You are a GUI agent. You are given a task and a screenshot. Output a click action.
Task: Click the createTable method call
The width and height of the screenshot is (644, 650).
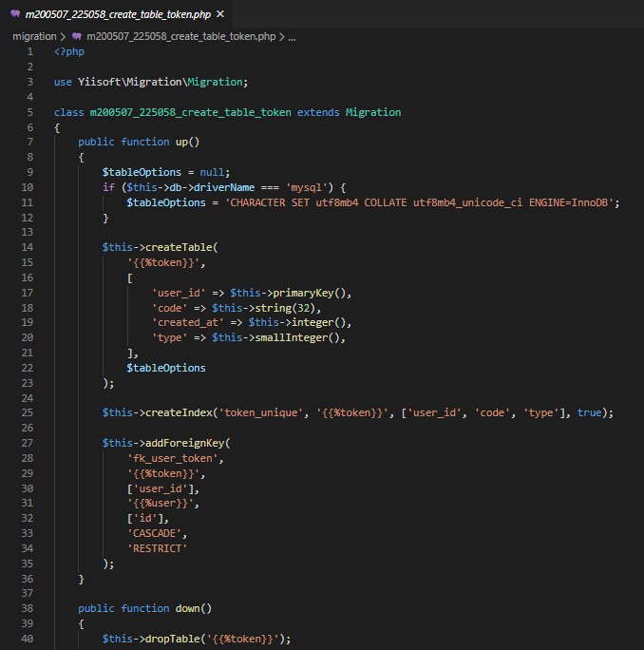click(x=179, y=247)
